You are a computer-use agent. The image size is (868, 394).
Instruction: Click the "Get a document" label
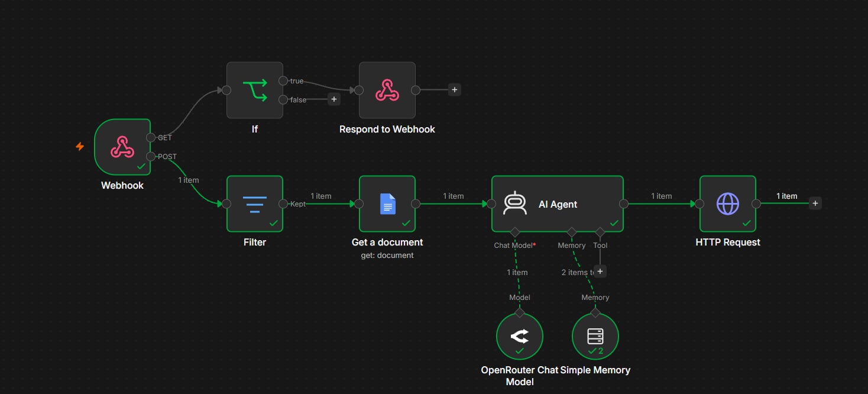click(x=387, y=242)
